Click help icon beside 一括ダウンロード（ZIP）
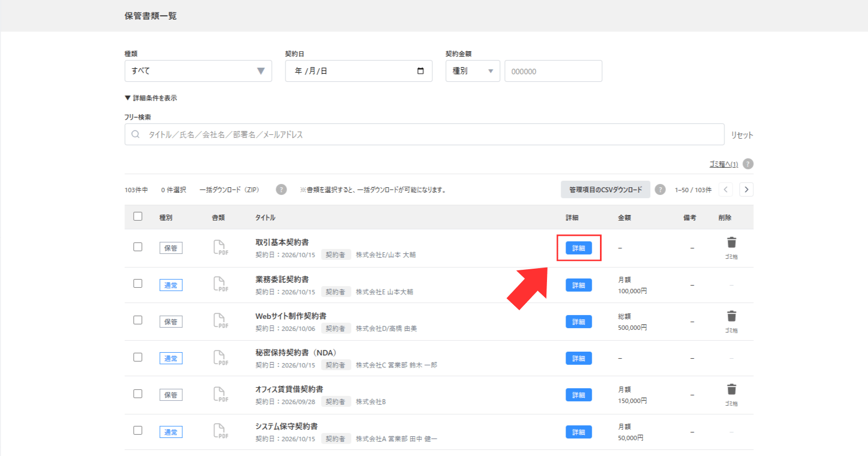 click(x=281, y=189)
